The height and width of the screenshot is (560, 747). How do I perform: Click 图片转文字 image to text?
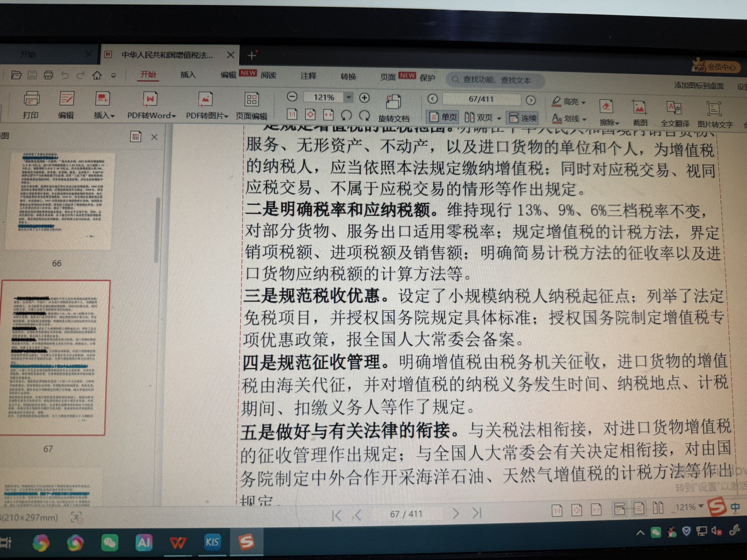pyautogui.click(x=715, y=114)
